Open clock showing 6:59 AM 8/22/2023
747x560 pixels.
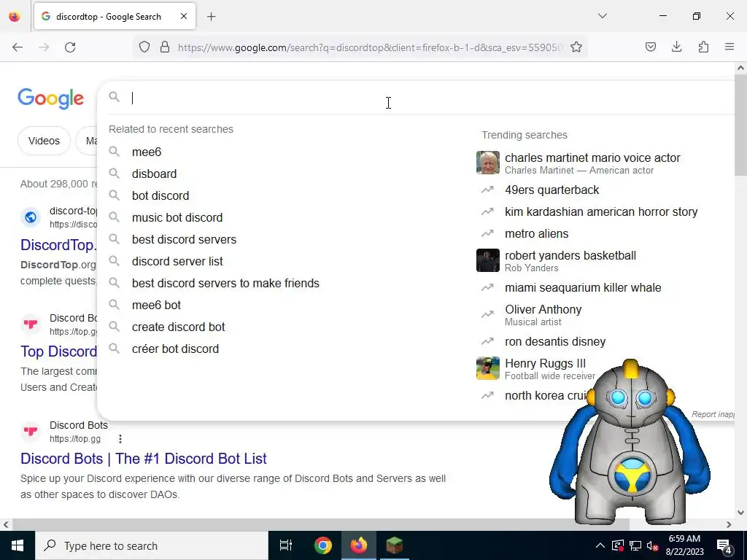pyautogui.click(x=684, y=545)
